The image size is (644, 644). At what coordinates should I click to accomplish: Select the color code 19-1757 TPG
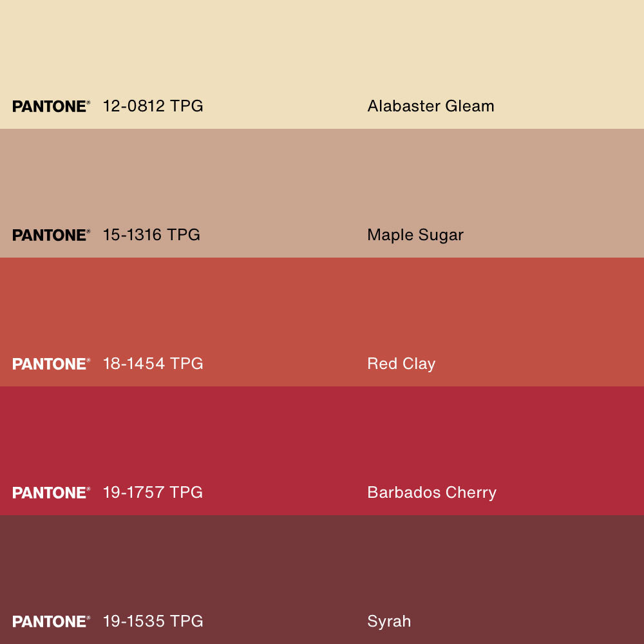click(153, 493)
